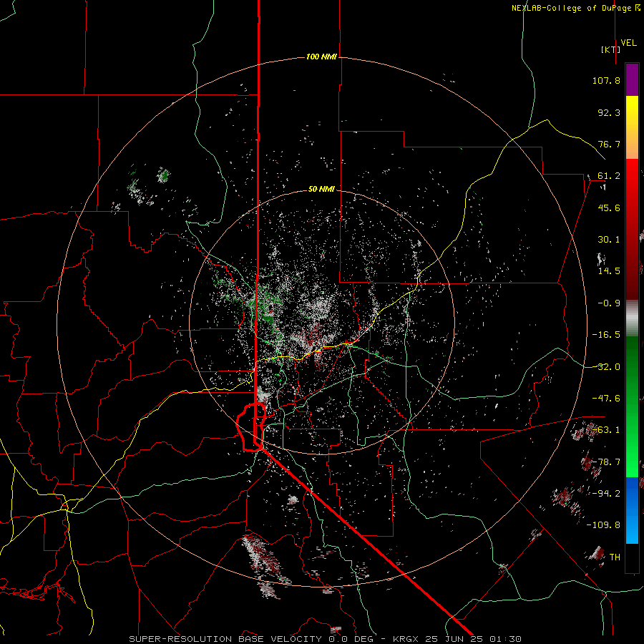This screenshot has width=644, height=644.
Task: Click the 100 NMI range ring label
Action: (x=321, y=57)
